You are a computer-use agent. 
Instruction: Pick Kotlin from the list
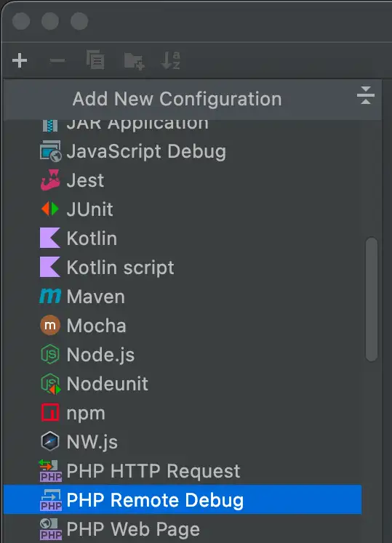(183, 238)
